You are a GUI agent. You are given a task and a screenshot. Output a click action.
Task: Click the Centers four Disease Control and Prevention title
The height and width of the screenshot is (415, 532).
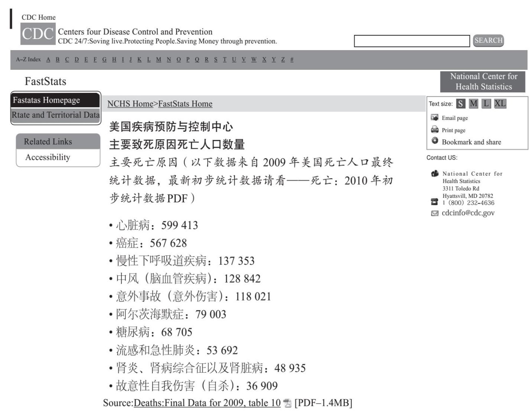[135, 32]
